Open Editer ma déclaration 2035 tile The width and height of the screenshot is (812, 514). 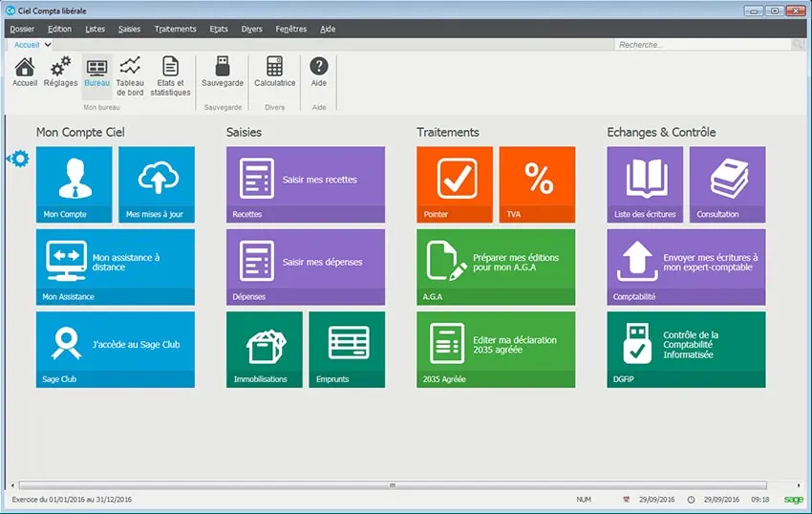[x=496, y=350]
